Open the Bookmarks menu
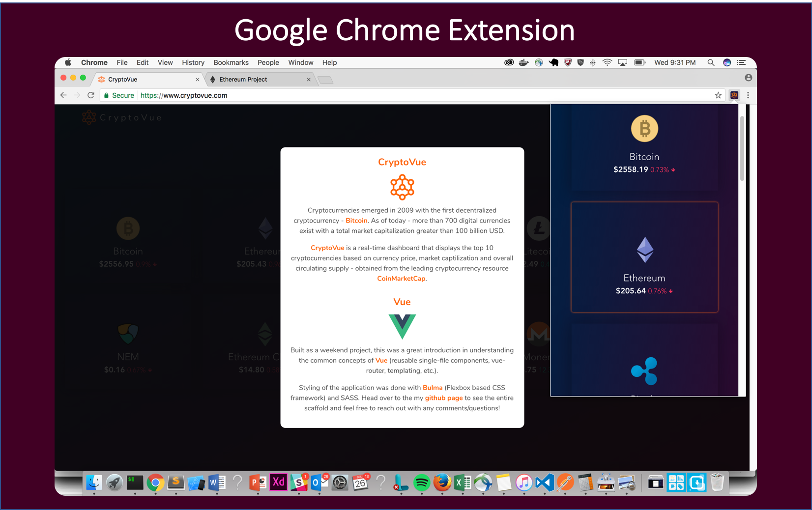812x510 pixels. click(231, 62)
